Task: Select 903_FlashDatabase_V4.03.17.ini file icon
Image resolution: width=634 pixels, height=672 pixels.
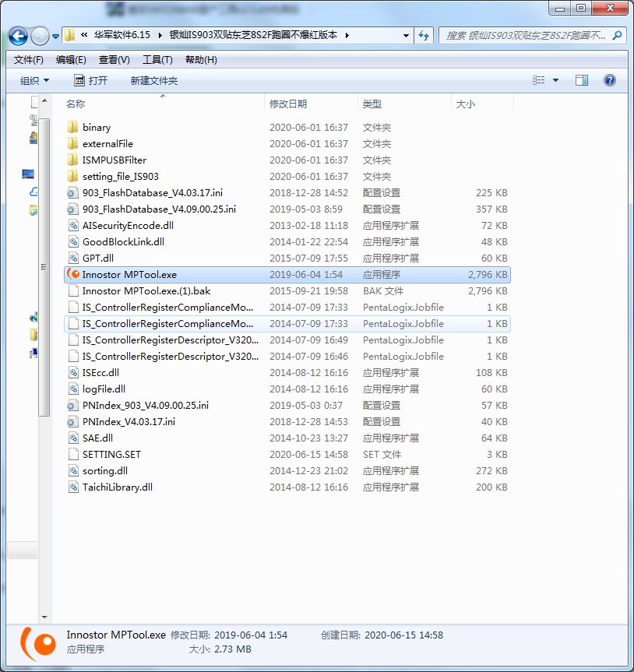Action: point(73,192)
